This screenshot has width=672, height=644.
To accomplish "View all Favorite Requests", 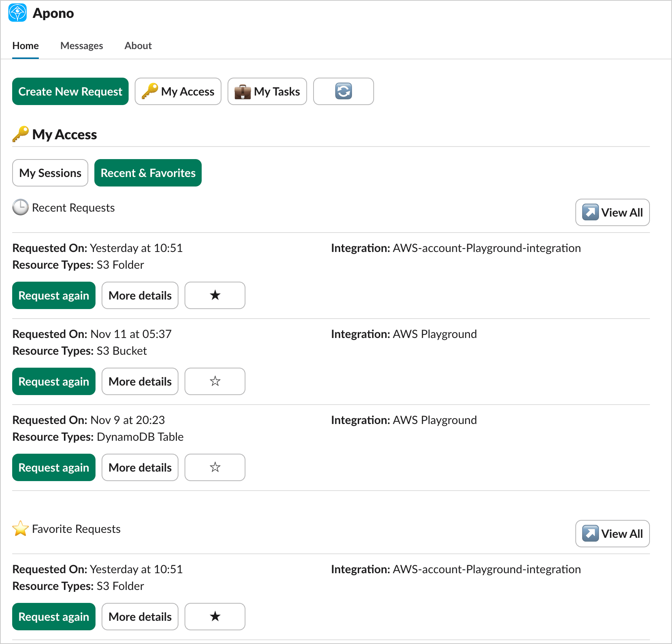I will pyautogui.click(x=612, y=534).
